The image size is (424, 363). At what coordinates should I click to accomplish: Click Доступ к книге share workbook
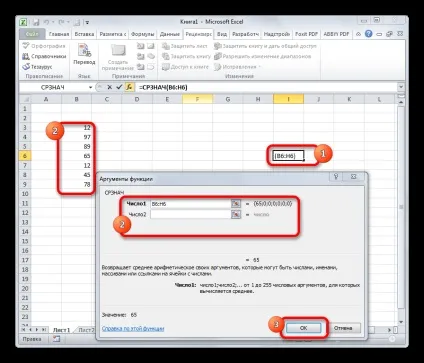[x=185, y=67]
